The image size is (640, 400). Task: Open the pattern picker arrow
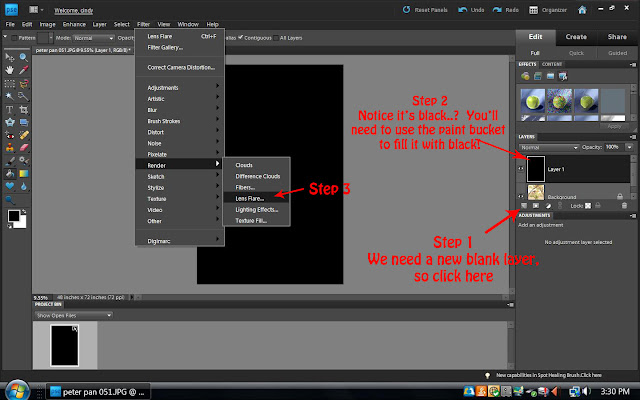click(x=51, y=38)
